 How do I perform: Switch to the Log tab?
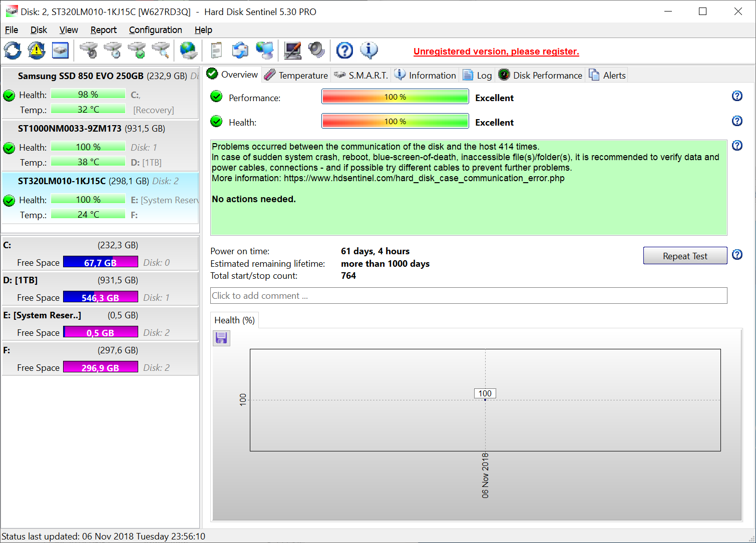(477, 75)
